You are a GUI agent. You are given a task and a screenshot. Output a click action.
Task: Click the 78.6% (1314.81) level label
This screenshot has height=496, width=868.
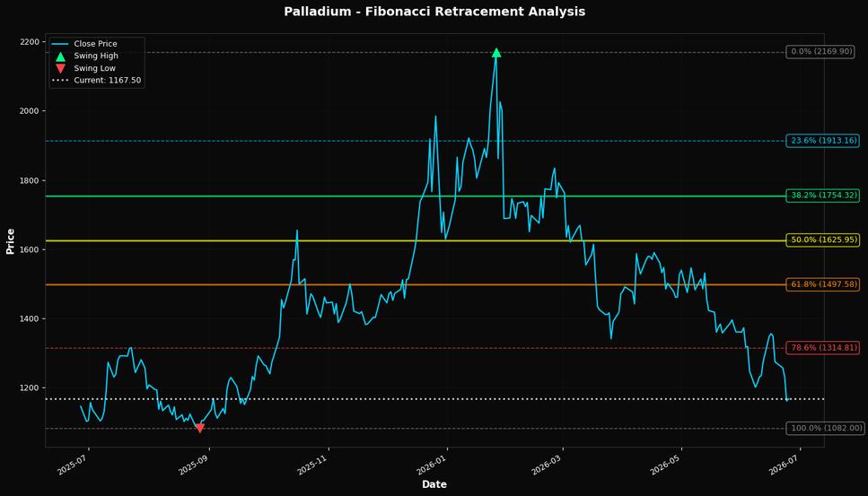(x=823, y=348)
